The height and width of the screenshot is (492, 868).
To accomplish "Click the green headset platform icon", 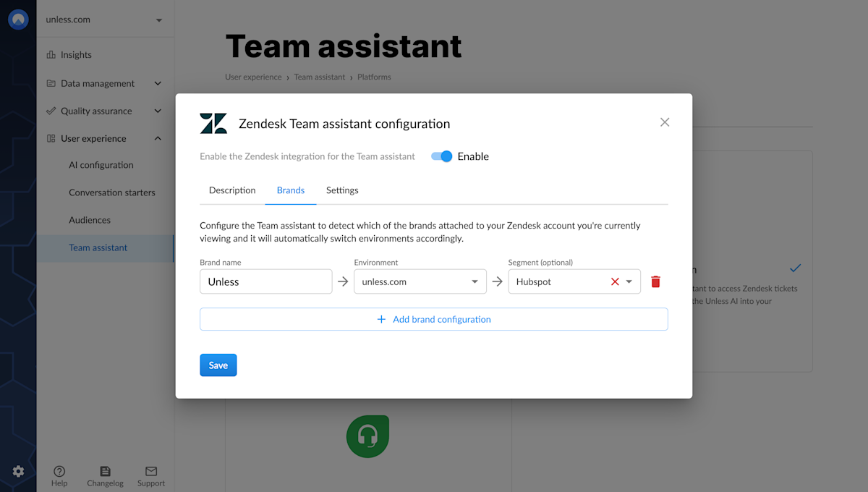I will click(x=367, y=436).
